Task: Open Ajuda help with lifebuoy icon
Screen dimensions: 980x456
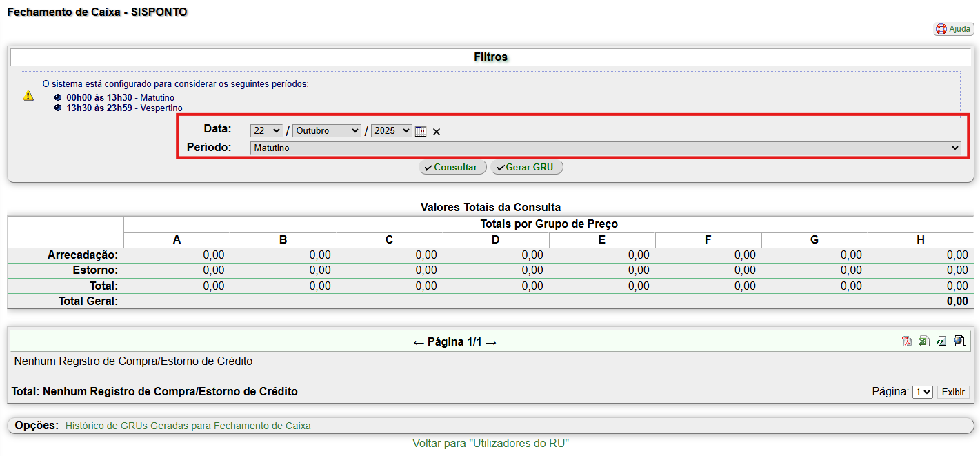Action: pos(953,29)
